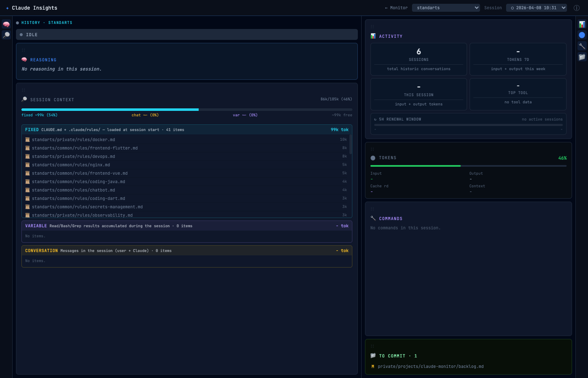Select chatbot.md row in fixed list
This screenshot has height=378, width=588.
[x=186, y=190]
